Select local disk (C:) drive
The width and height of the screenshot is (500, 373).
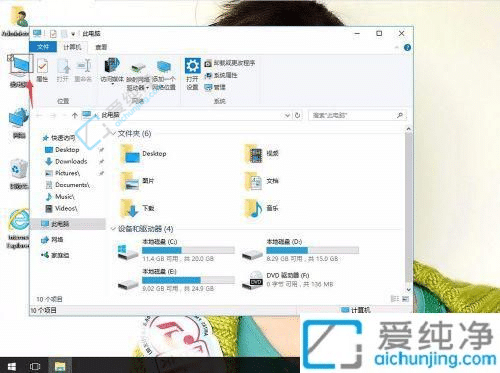(x=176, y=250)
